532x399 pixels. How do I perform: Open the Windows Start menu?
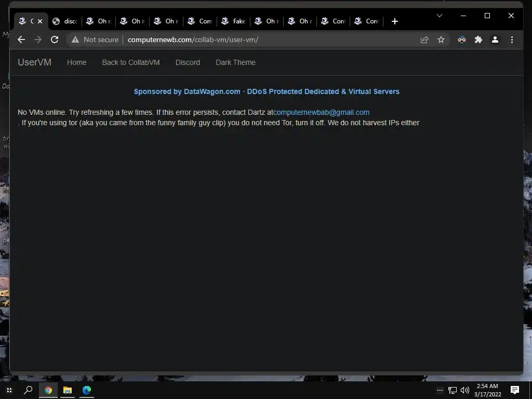coord(9,390)
